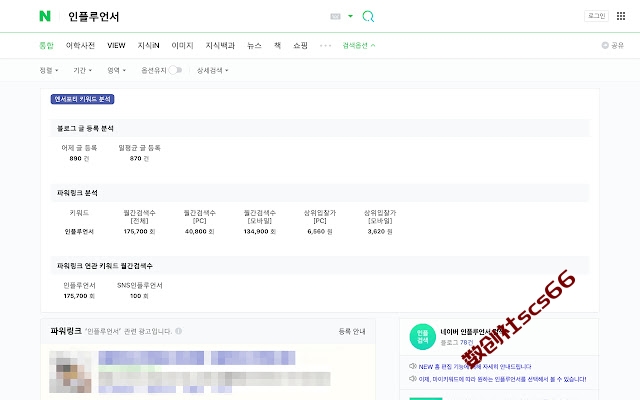
Task: Click the blue keyword analysis badge
Action: point(82,99)
